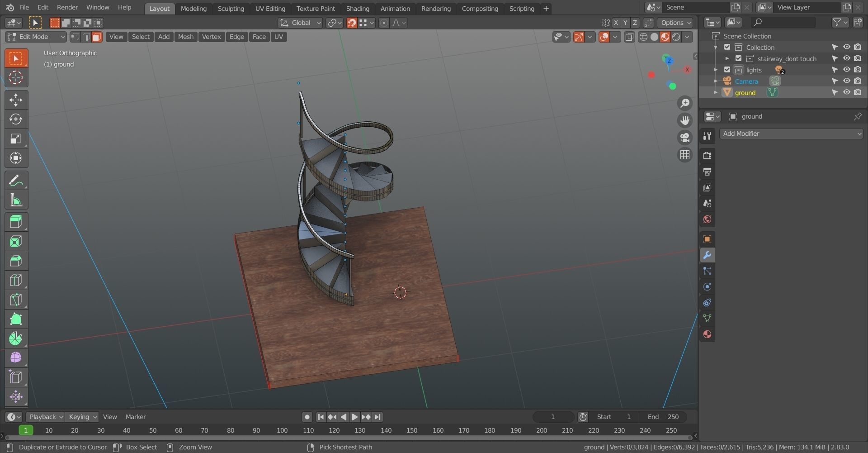Click the End frame field
Image resolution: width=868 pixels, height=453 pixels.
663,417
